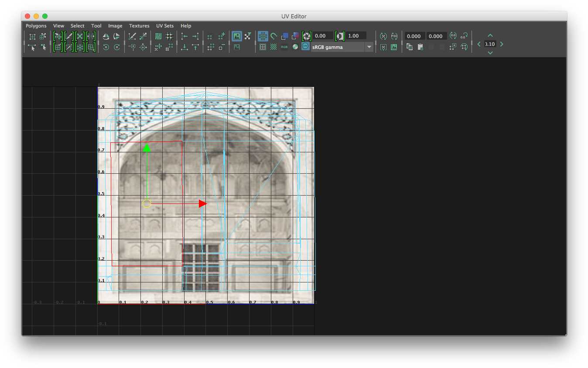The width and height of the screenshot is (588, 368).
Task: Flip selected UVs vertically
Action: pyautogui.click(x=116, y=37)
